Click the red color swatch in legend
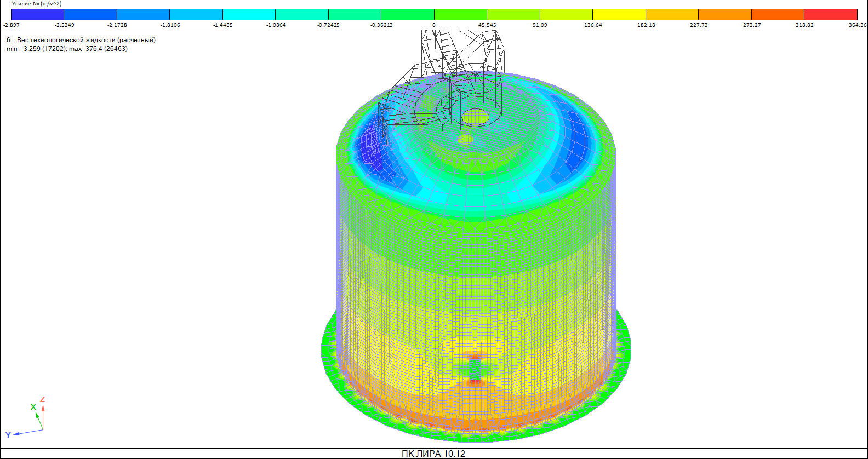The image size is (868, 459). (830, 14)
